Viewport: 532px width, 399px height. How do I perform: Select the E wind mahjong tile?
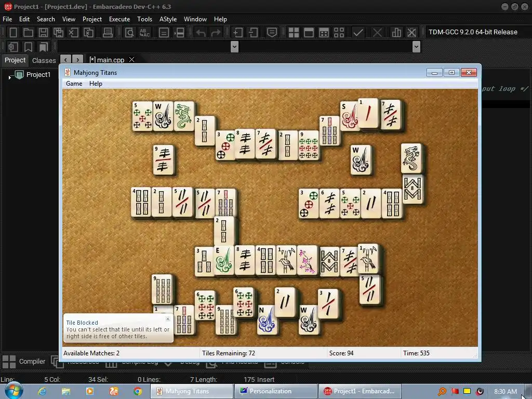[223, 260]
